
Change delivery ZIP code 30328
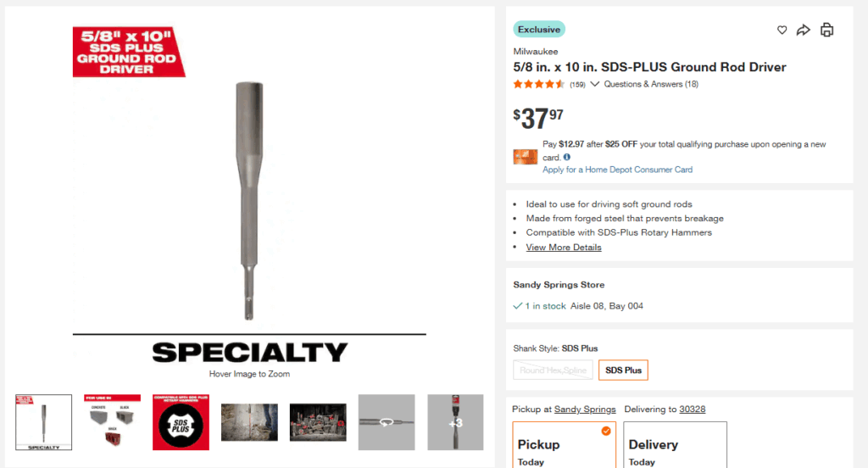[x=692, y=409]
